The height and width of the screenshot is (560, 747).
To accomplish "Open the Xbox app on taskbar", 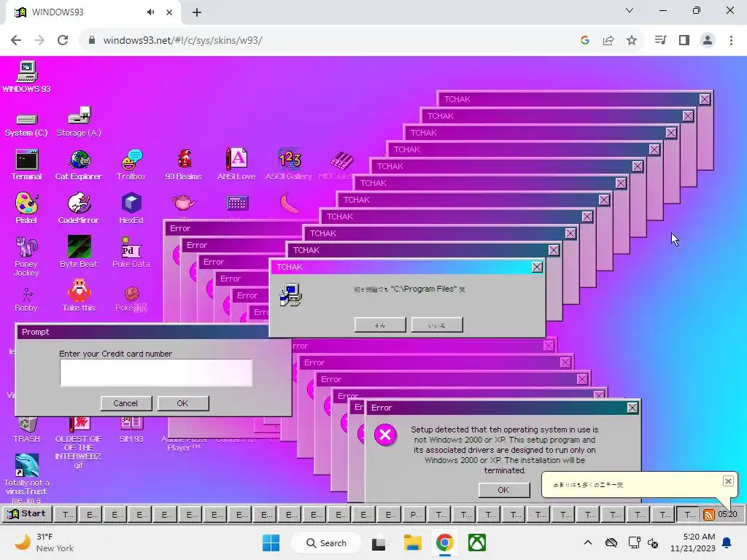I will click(x=477, y=542).
